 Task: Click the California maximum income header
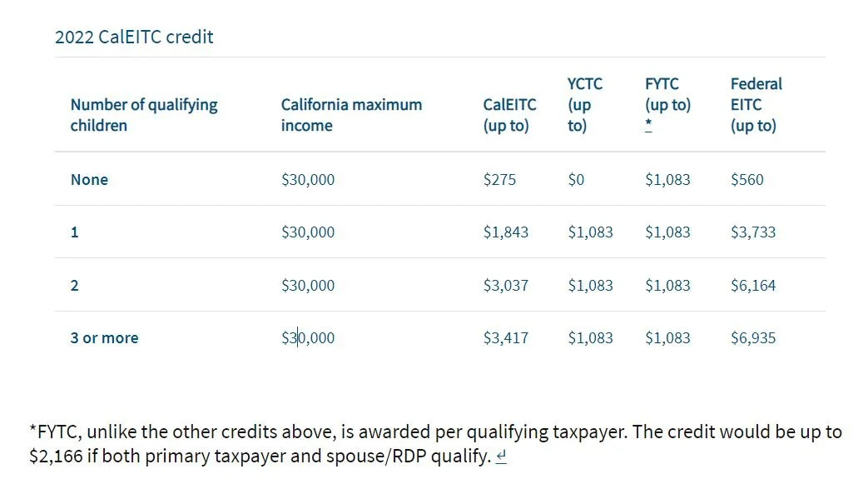pos(351,115)
